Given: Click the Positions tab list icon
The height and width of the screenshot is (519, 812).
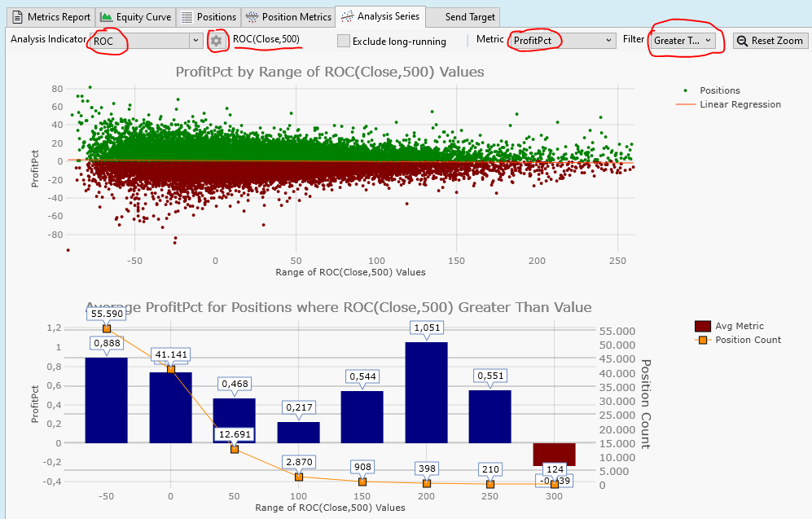Looking at the screenshot, I should (187, 16).
